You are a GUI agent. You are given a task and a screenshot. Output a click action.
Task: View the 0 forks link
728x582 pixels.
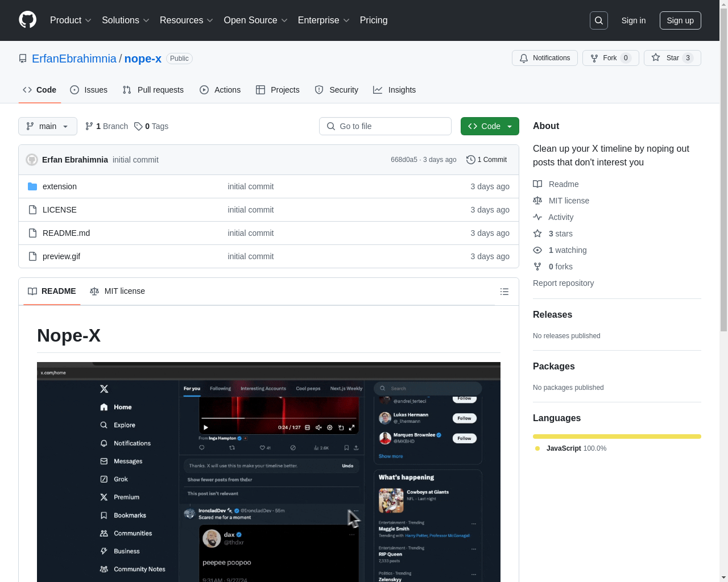(x=553, y=267)
